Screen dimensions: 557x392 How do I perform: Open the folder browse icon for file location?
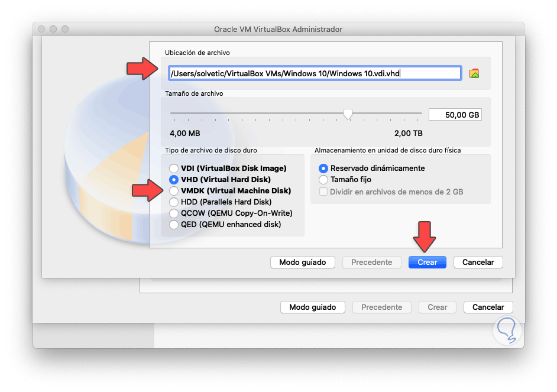pyautogui.click(x=474, y=73)
